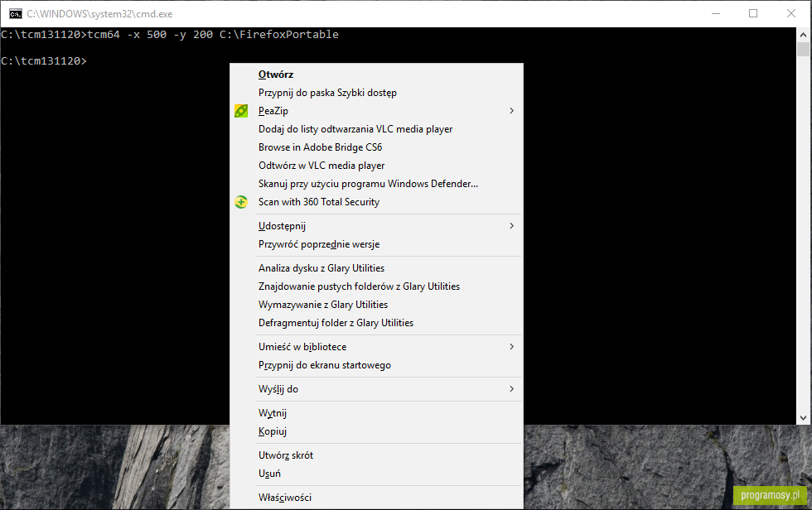Select Wymazywanie z Glary Utilities
The image size is (812, 510).
(x=376, y=305)
